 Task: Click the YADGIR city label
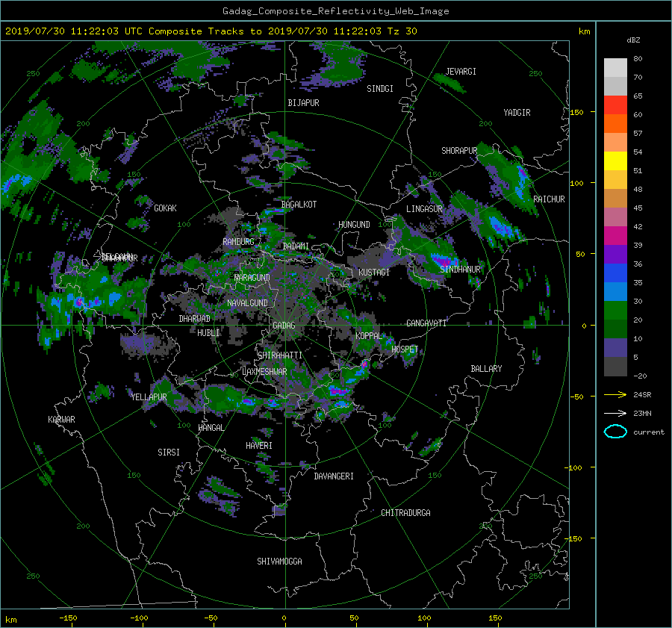point(517,113)
